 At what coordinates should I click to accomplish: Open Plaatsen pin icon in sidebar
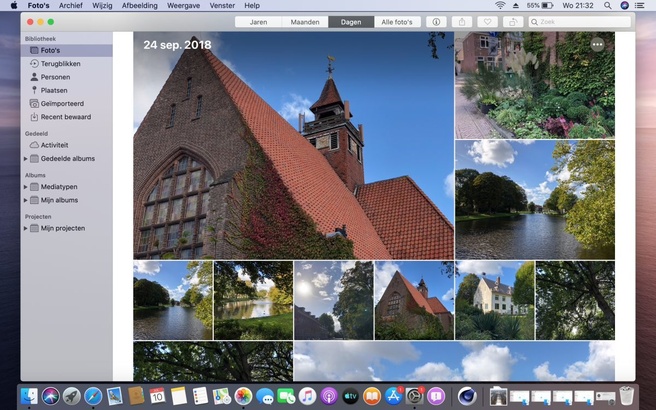pyautogui.click(x=34, y=90)
